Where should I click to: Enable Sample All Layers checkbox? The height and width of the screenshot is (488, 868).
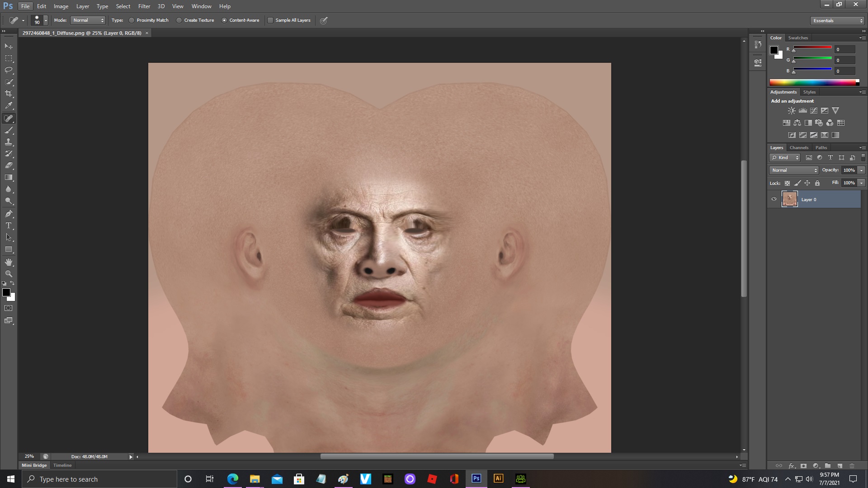270,20
